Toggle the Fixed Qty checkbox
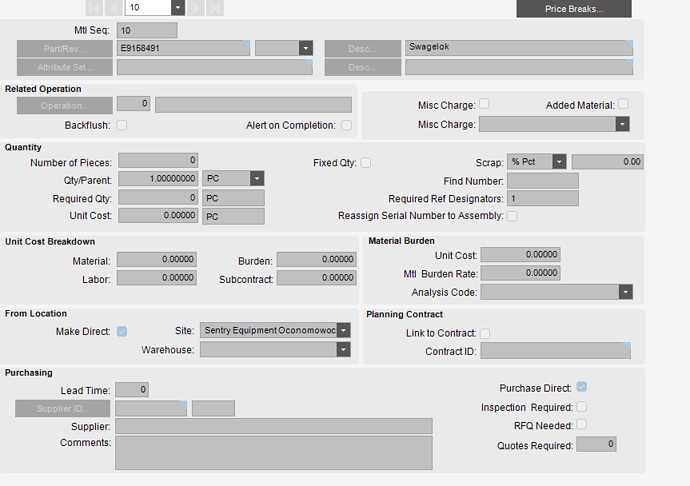This screenshot has height=486, width=690. [366, 163]
